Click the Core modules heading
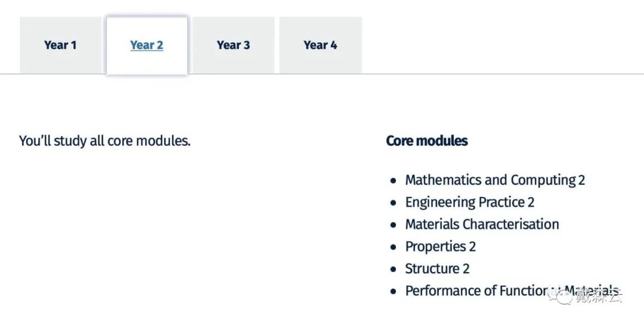644x324 pixels. (427, 141)
